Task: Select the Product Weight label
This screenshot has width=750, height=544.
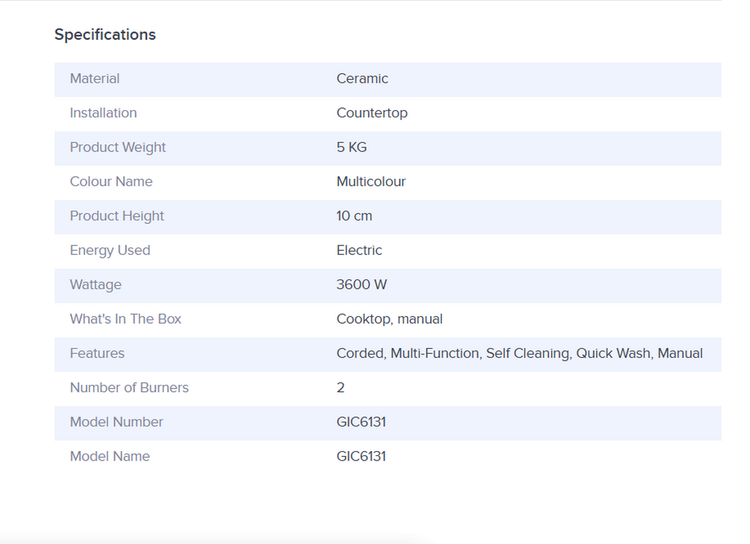Action: coord(118,147)
